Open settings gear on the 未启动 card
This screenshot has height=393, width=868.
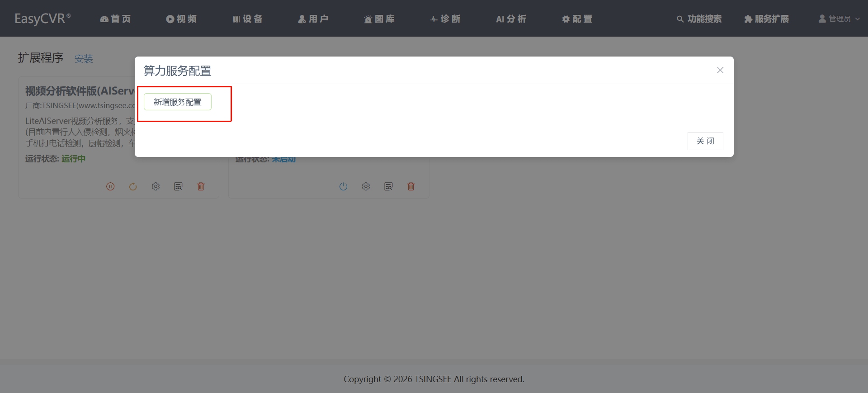pos(366,186)
